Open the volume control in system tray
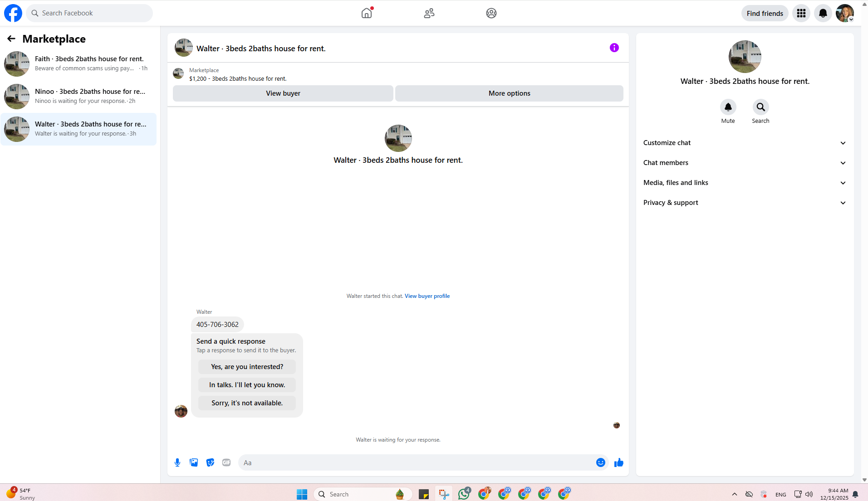The height and width of the screenshot is (501, 868). pyautogui.click(x=809, y=494)
